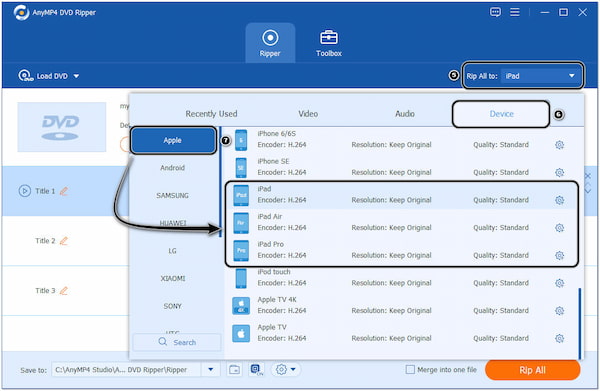Viewport: 600px width, 391px height.
Task: Open settings gear for Apple TV profile
Action: (559, 338)
